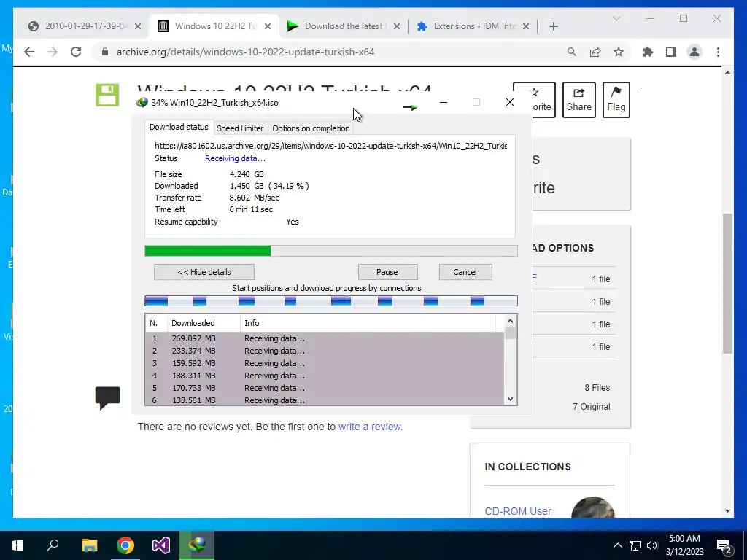Click the lock icon in address bar

click(105, 52)
